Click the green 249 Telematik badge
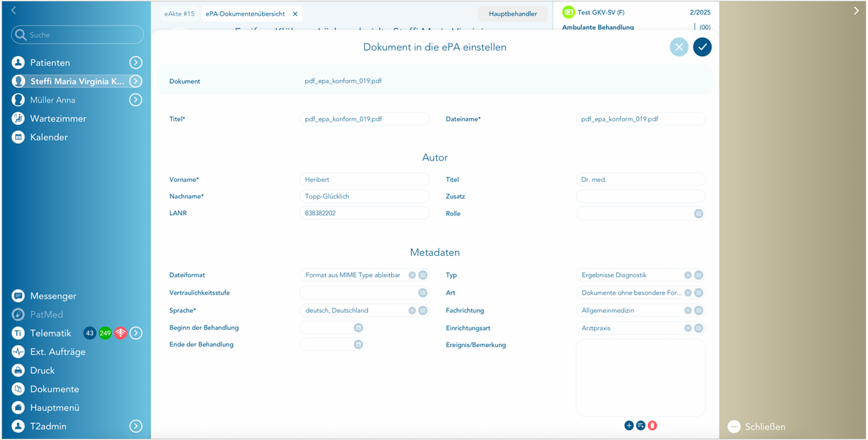Screen dimensions: 868x440 tap(105, 333)
